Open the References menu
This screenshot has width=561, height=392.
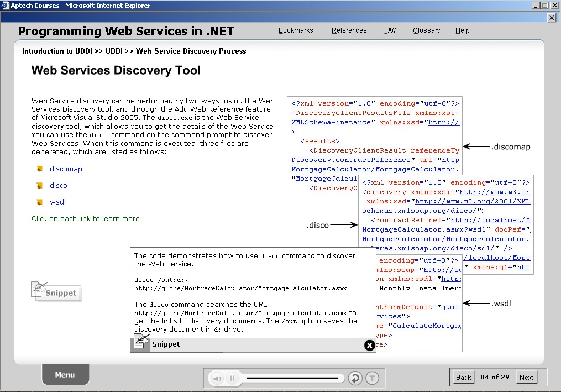[x=349, y=30]
